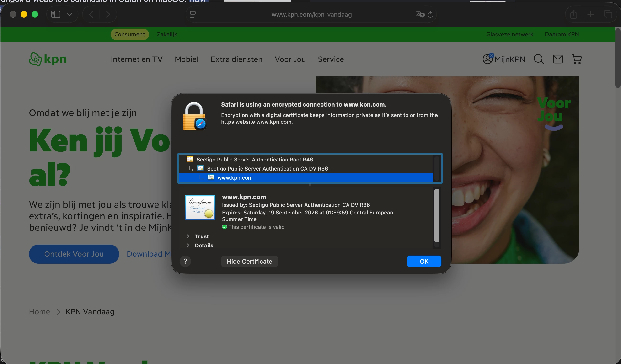Click the Certificate Standard thumbnail image
The width and height of the screenshot is (621, 364).
pos(200,207)
